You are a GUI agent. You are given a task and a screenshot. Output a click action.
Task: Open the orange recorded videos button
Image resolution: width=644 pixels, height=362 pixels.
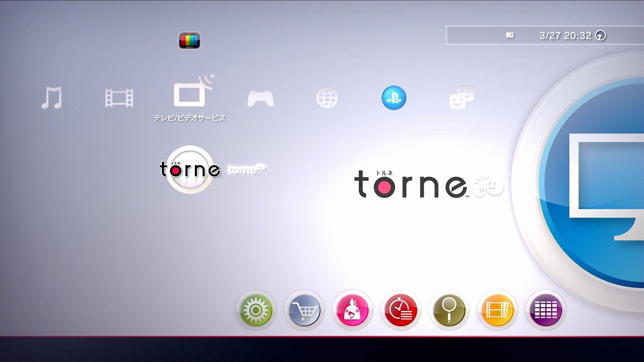coord(497,310)
